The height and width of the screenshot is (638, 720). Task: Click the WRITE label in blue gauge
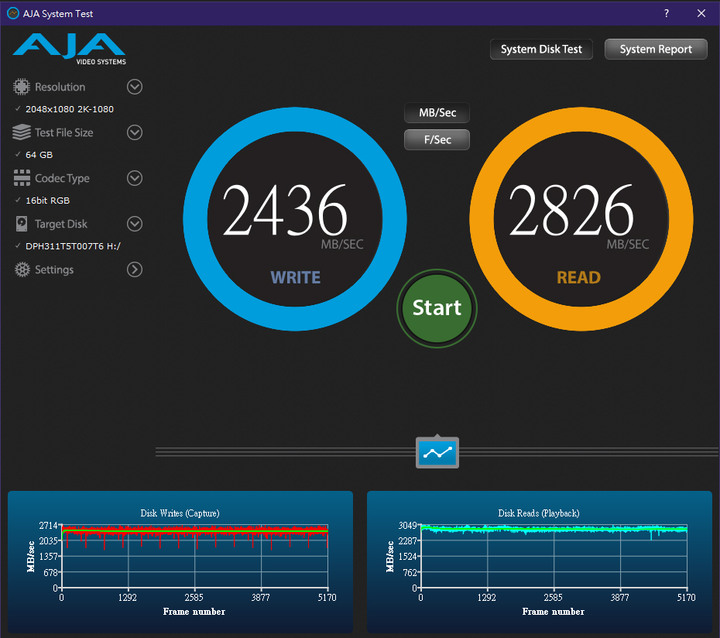click(295, 277)
